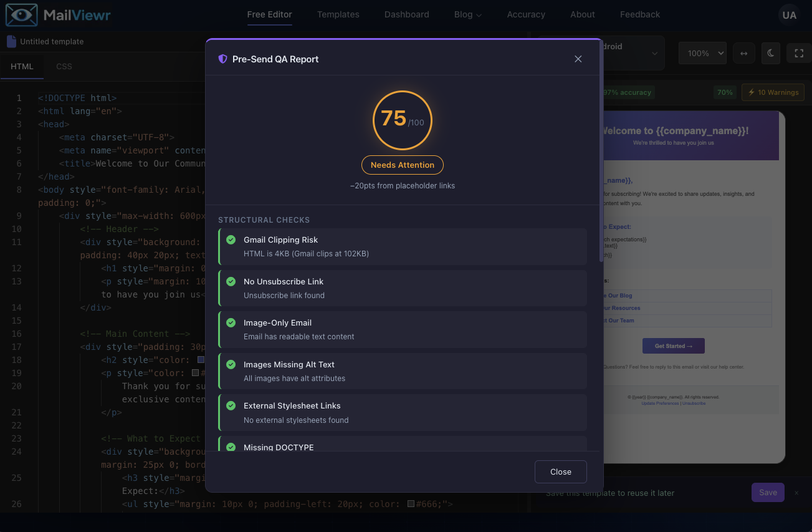Screen dimensions: 812x532
Task: Click the #666 color swatch on line 26
Action: coord(410,504)
